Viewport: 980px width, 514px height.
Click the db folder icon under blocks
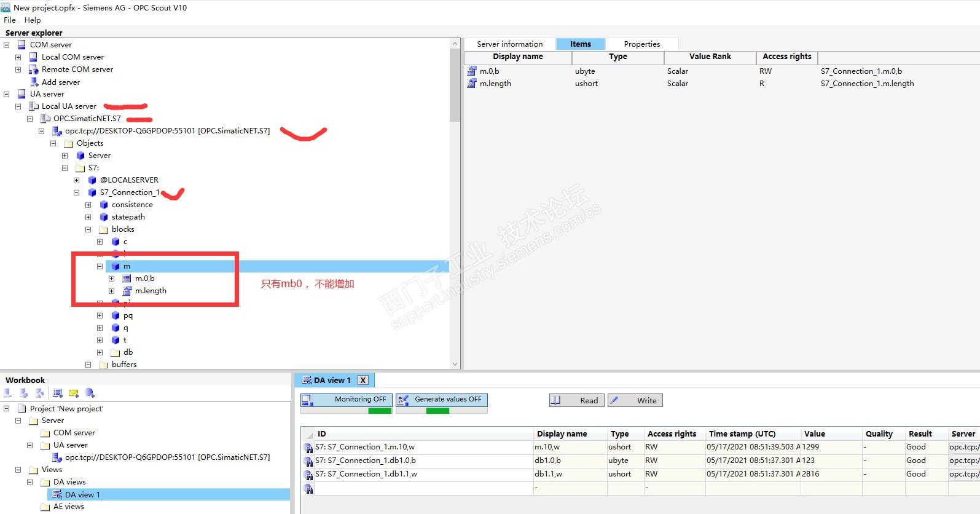click(x=116, y=352)
